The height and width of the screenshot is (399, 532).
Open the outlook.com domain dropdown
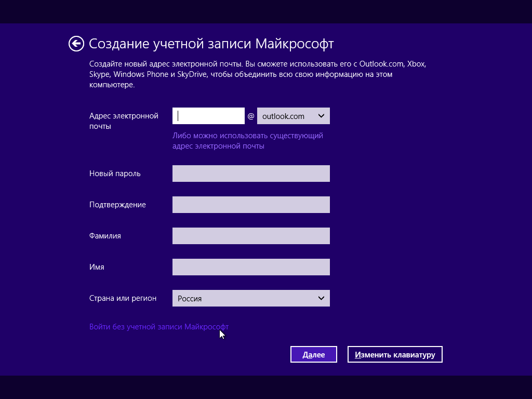point(294,116)
